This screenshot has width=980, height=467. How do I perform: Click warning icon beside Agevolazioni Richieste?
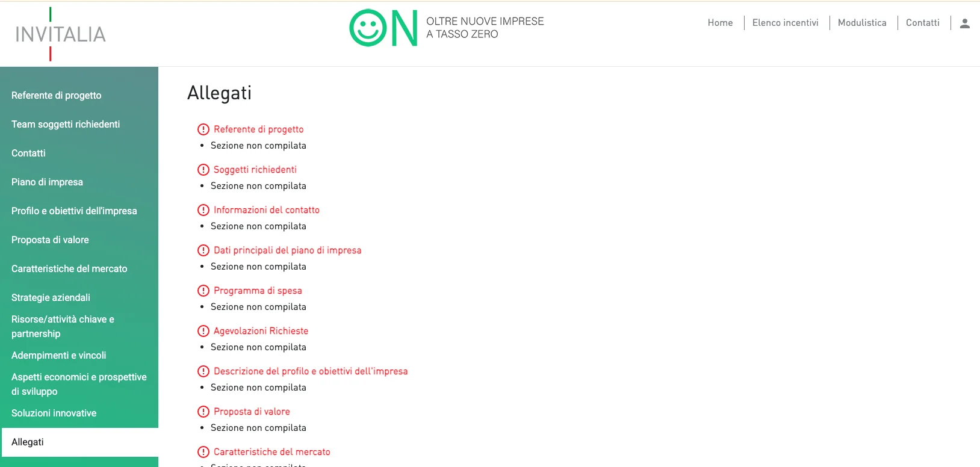[203, 331]
